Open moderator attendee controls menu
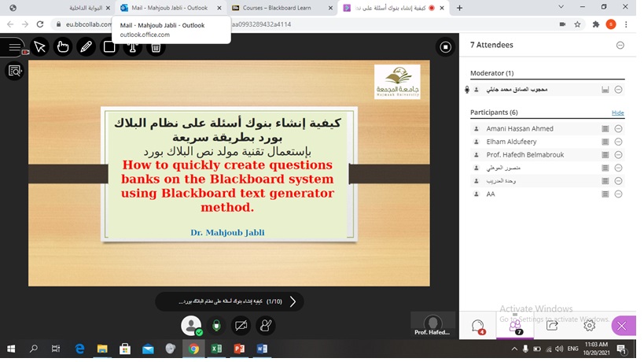644x362 pixels. point(618,90)
